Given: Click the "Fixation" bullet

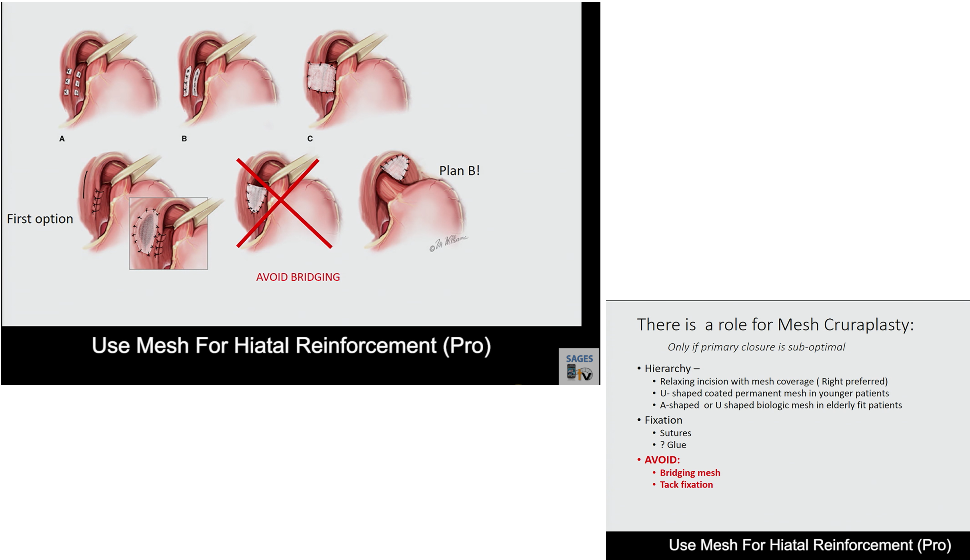Looking at the screenshot, I should click(663, 420).
